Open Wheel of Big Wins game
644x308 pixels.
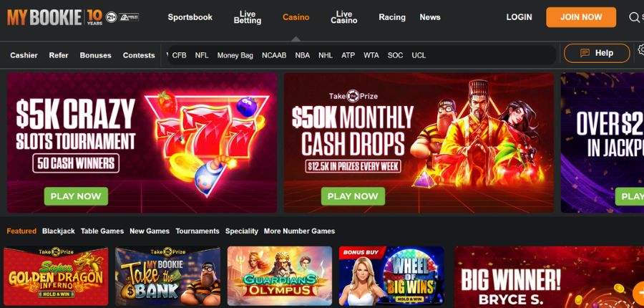pyautogui.click(x=391, y=276)
